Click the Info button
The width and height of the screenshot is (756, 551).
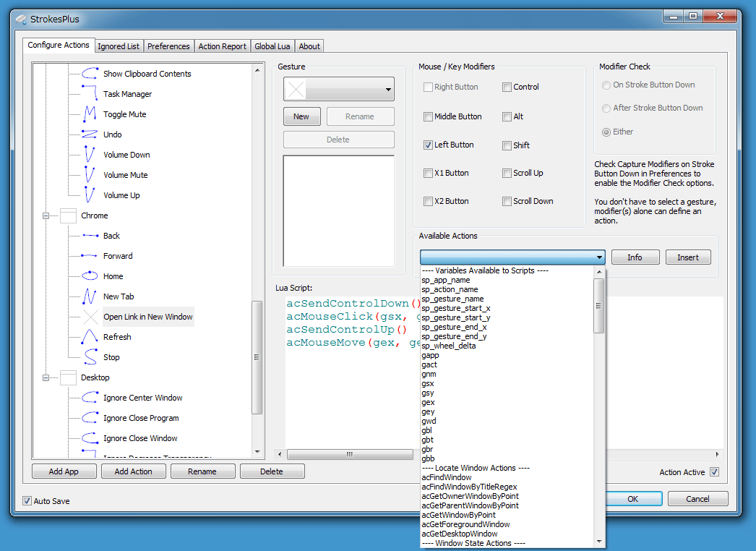point(635,257)
